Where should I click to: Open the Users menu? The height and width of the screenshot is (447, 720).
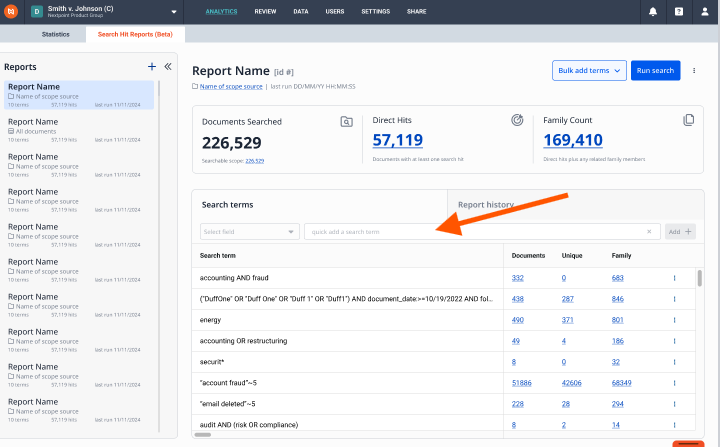pyautogui.click(x=335, y=11)
